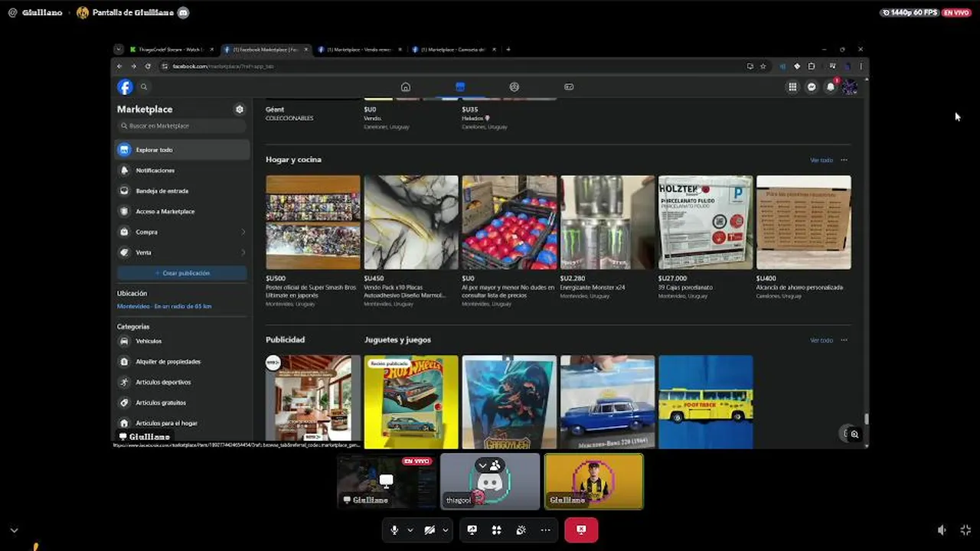Bookmark this page with star icon
The image size is (980, 551).
(x=763, y=67)
